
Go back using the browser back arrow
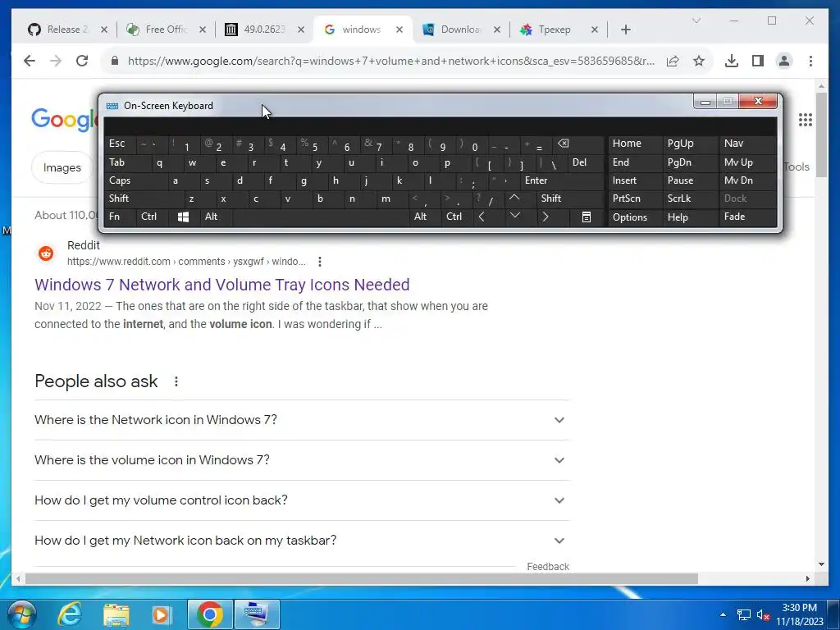(30, 61)
